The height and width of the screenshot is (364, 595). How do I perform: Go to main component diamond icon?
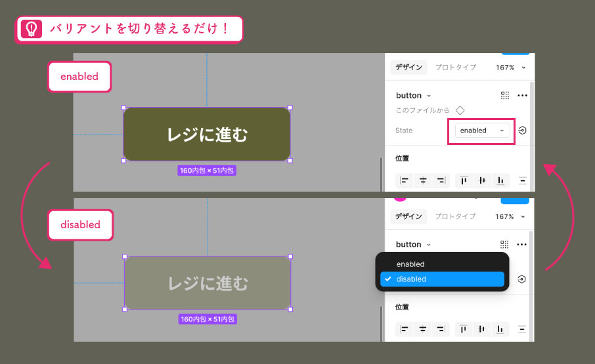tap(460, 110)
